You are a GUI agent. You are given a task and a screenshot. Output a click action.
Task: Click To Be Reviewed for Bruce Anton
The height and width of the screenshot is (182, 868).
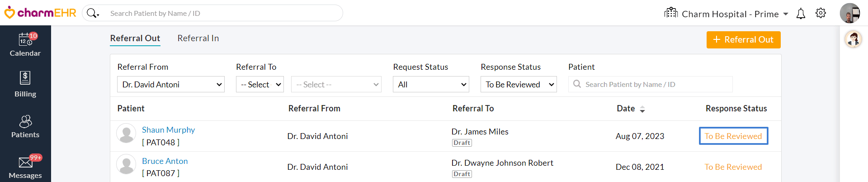click(733, 167)
